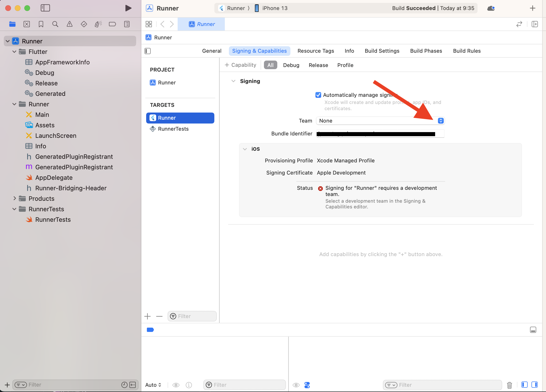
Task: Collapse the Signing section
Action: tap(233, 81)
